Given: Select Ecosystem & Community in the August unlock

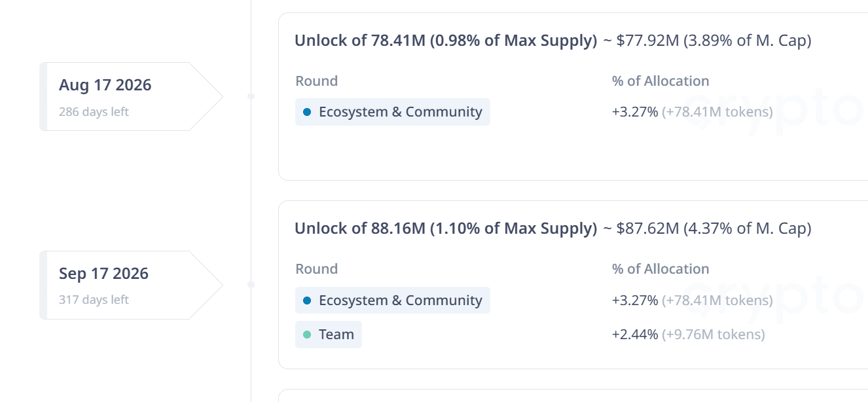Looking at the screenshot, I should click(x=393, y=112).
